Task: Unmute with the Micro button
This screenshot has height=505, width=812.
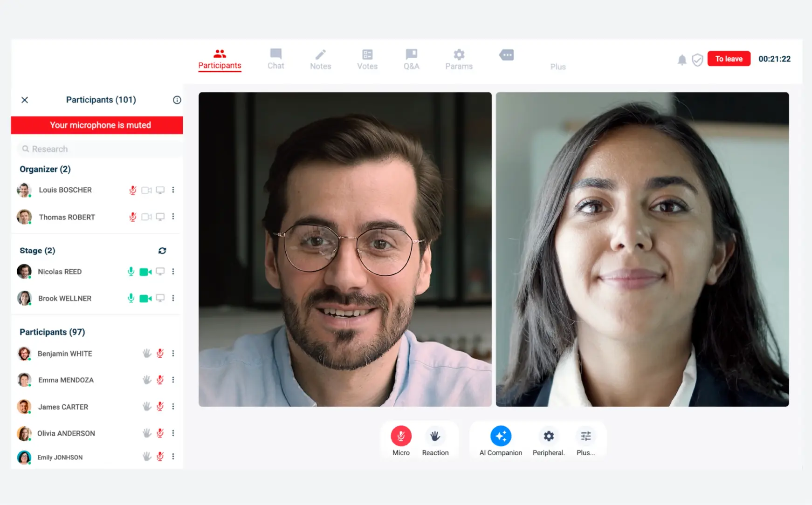Action: 401,437
